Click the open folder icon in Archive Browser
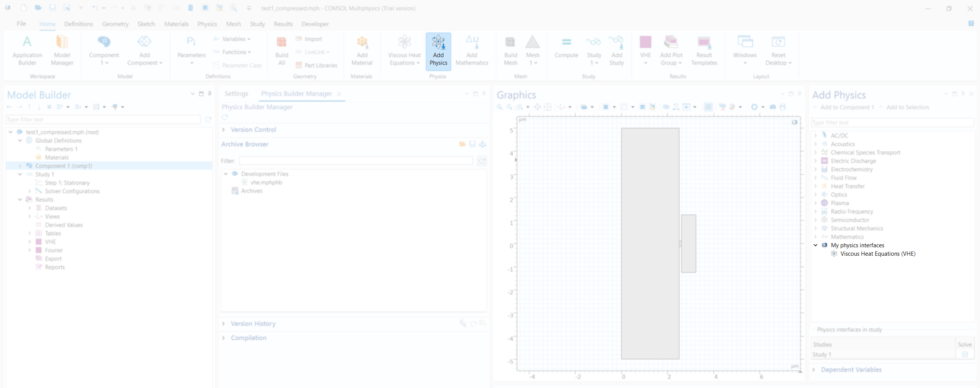The height and width of the screenshot is (388, 980). 463,144
